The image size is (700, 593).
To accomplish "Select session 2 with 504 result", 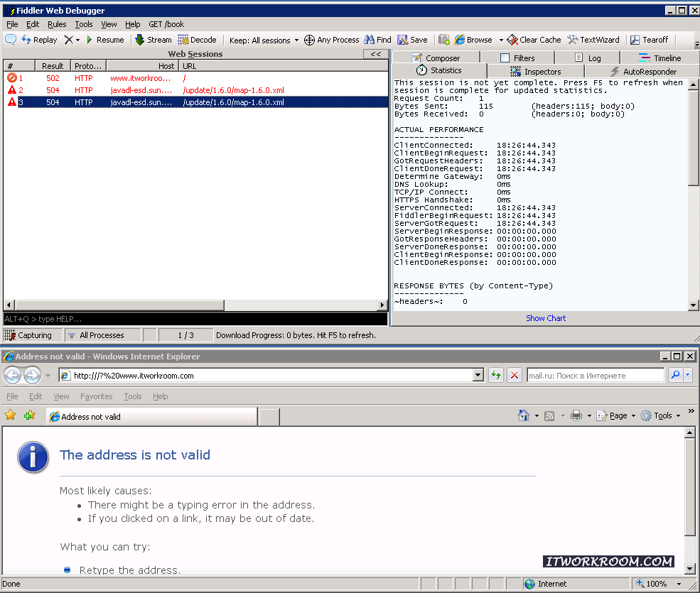I will pyautogui.click(x=195, y=90).
